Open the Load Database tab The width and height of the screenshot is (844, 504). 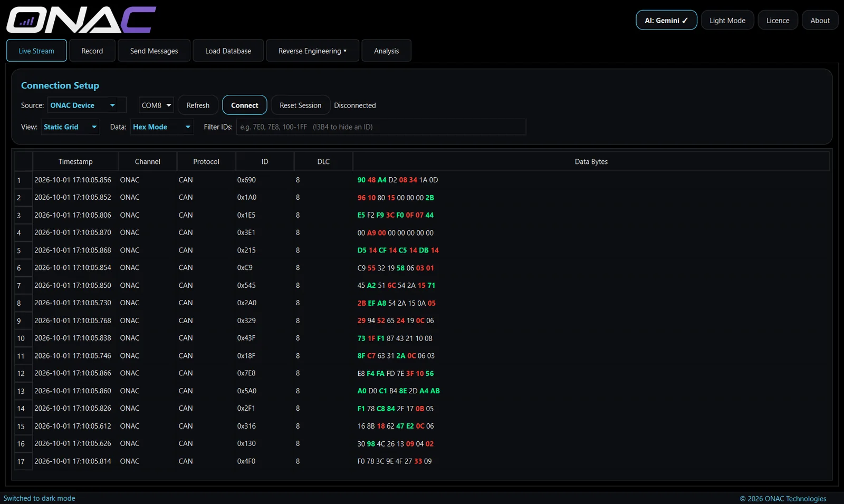[228, 51]
